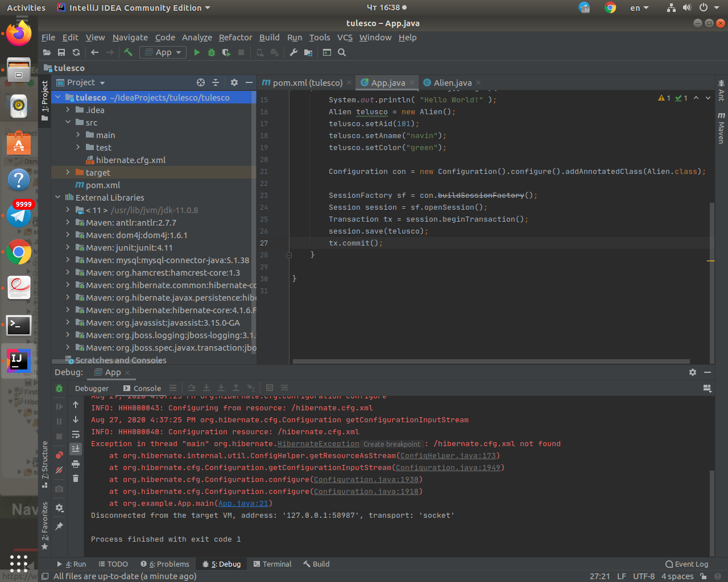Image resolution: width=728 pixels, height=582 pixels.
Task: Click the green Run button in toolbar
Action: [197, 52]
